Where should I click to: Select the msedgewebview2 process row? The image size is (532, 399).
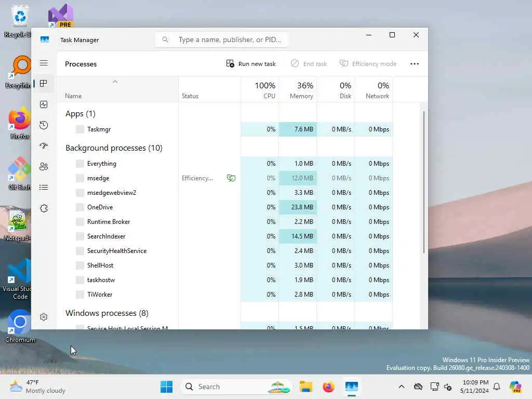(x=224, y=193)
